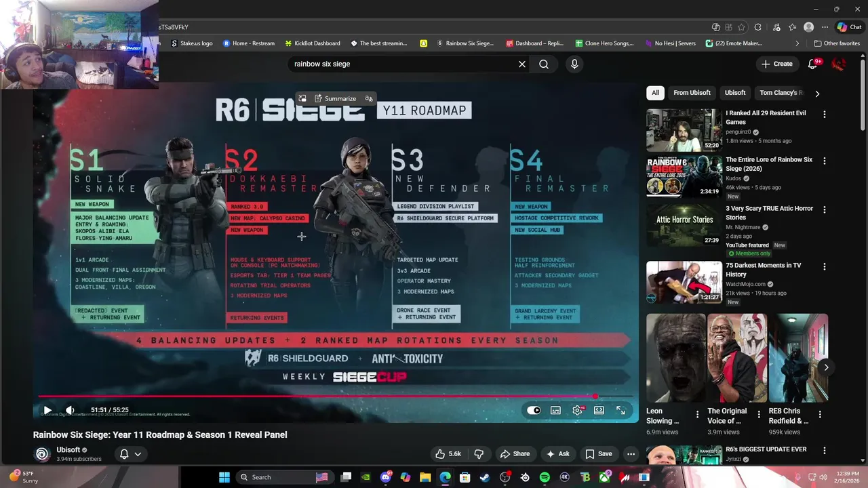
Task: Open Leon Slowing short menu dots
Action: pyautogui.click(x=697, y=414)
